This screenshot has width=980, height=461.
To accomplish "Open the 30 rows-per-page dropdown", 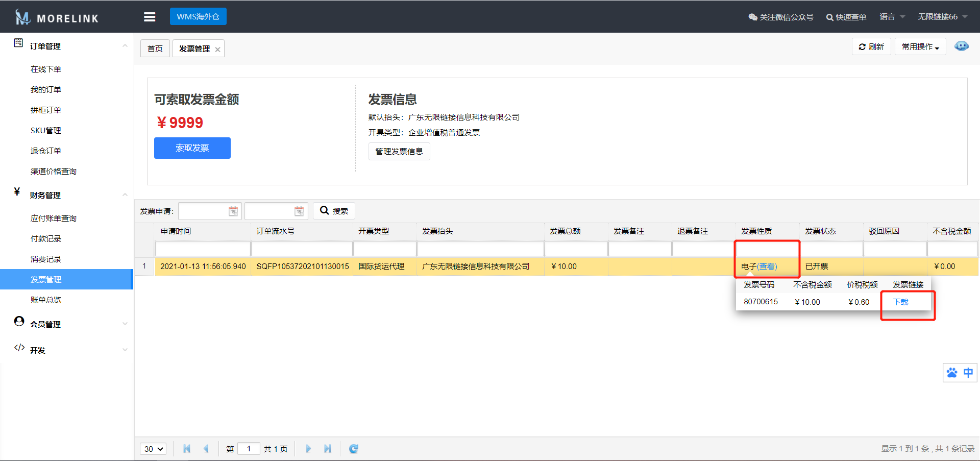I will [153, 449].
